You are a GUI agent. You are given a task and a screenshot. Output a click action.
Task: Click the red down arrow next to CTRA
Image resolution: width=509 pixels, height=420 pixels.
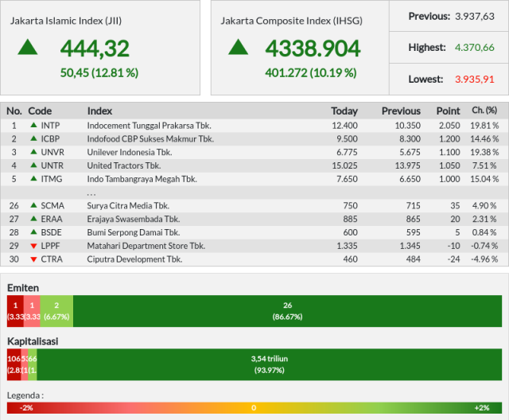(x=33, y=259)
